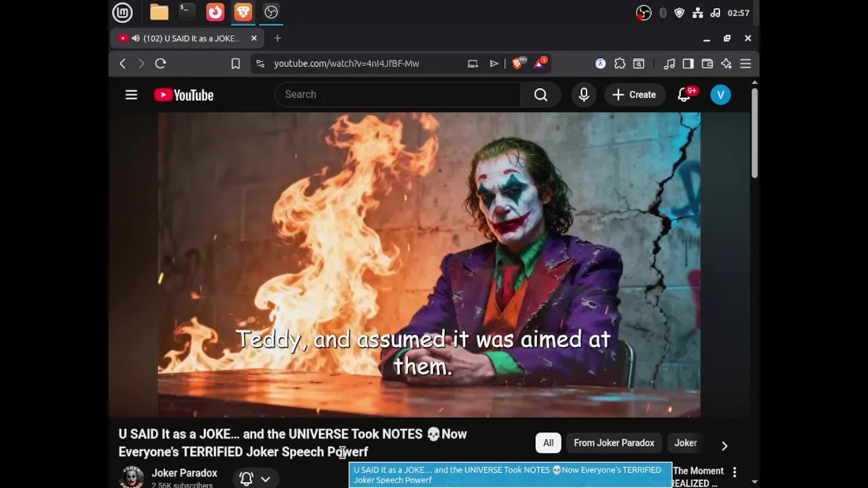This screenshot has width=868, height=488.
Task: Open Brave Shields lion icon
Action: [x=518, y=64]
